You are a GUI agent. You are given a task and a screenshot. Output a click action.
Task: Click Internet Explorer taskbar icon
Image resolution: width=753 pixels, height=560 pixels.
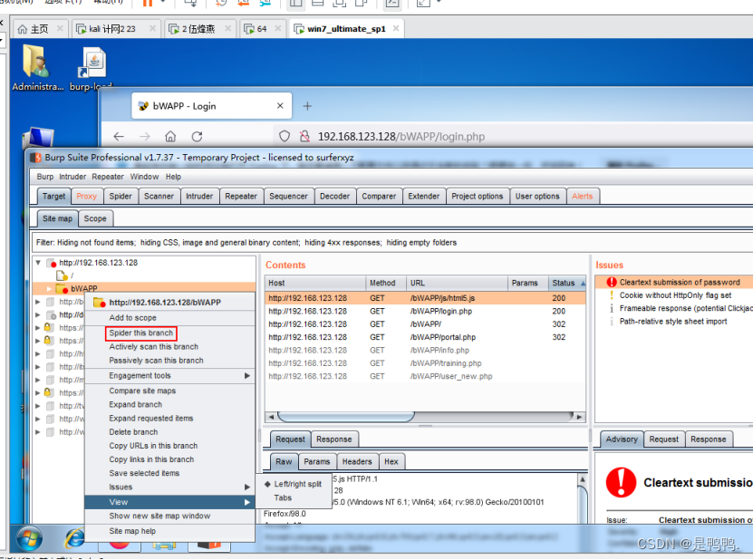pos(75,538)
